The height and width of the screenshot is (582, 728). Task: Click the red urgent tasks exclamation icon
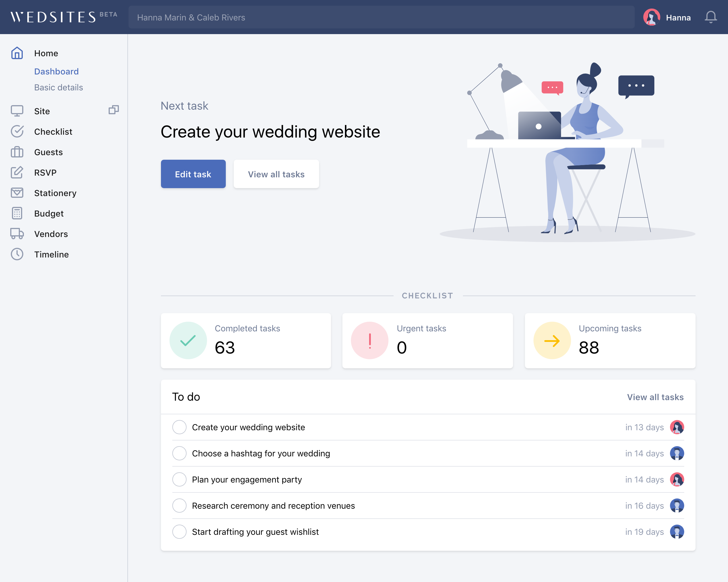point(370,340)
